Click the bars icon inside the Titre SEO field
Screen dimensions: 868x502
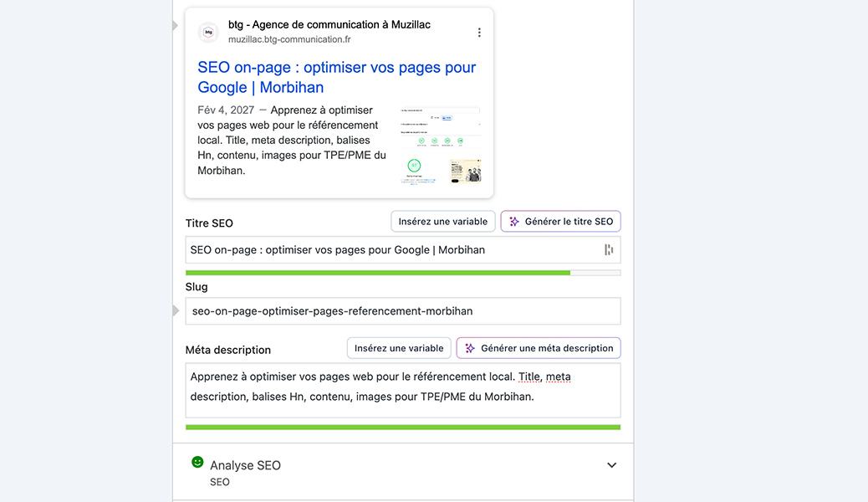pos(609,250)
